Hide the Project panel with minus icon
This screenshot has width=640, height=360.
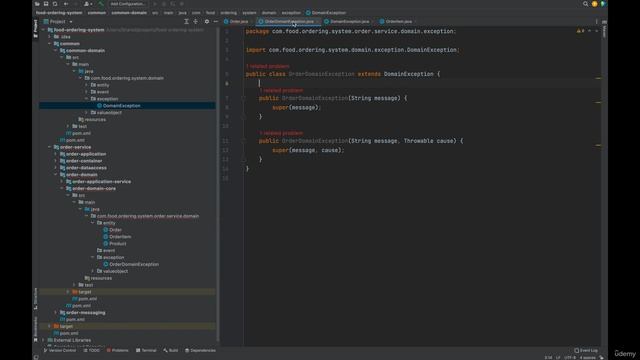[x=216, y=22]
